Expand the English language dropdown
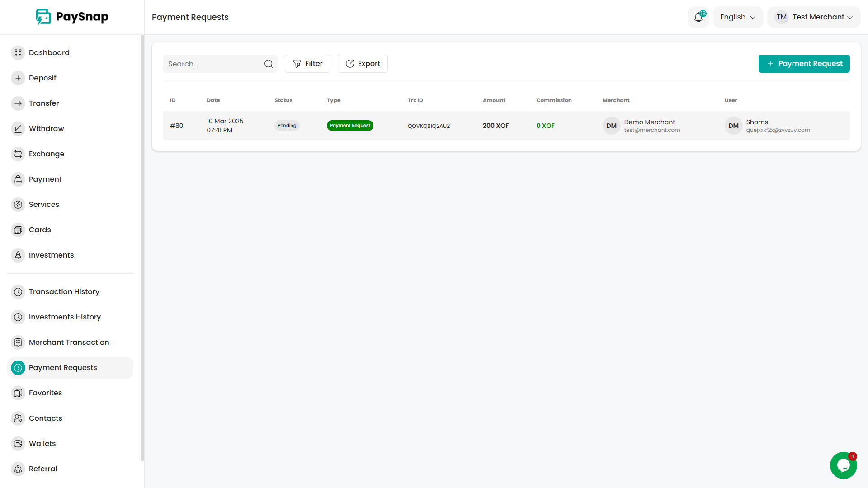The height and width of the screenshot is (488, 868). pyautogui.click(x=737, y=17)
